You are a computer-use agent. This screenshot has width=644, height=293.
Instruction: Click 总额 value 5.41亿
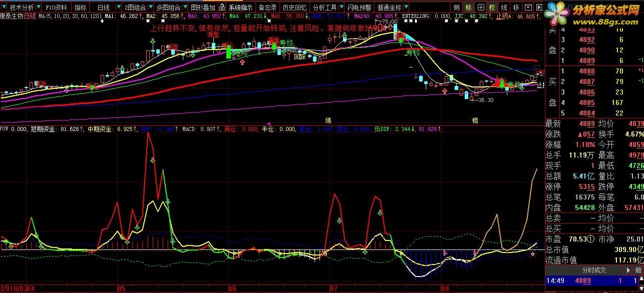pyautogui.click(x=584, y=176)
